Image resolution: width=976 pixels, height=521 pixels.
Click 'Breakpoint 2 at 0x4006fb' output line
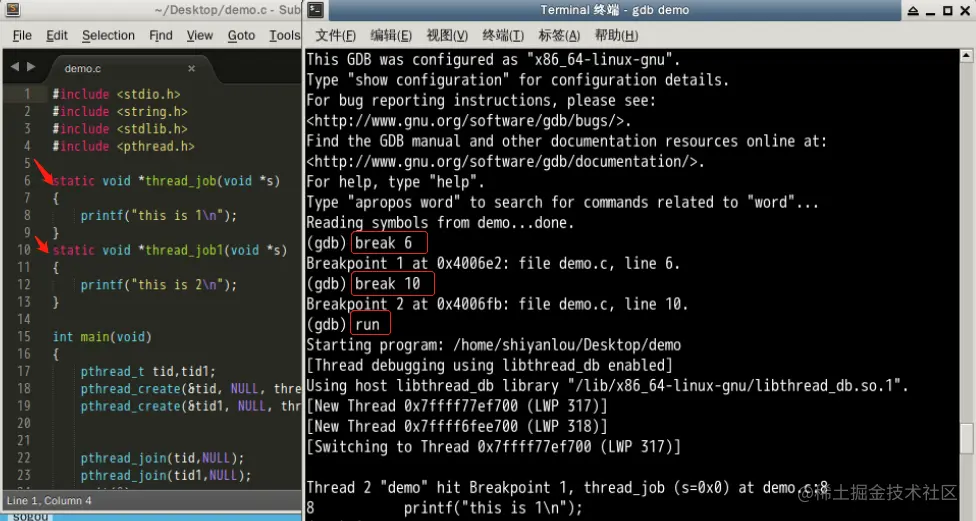497,304
